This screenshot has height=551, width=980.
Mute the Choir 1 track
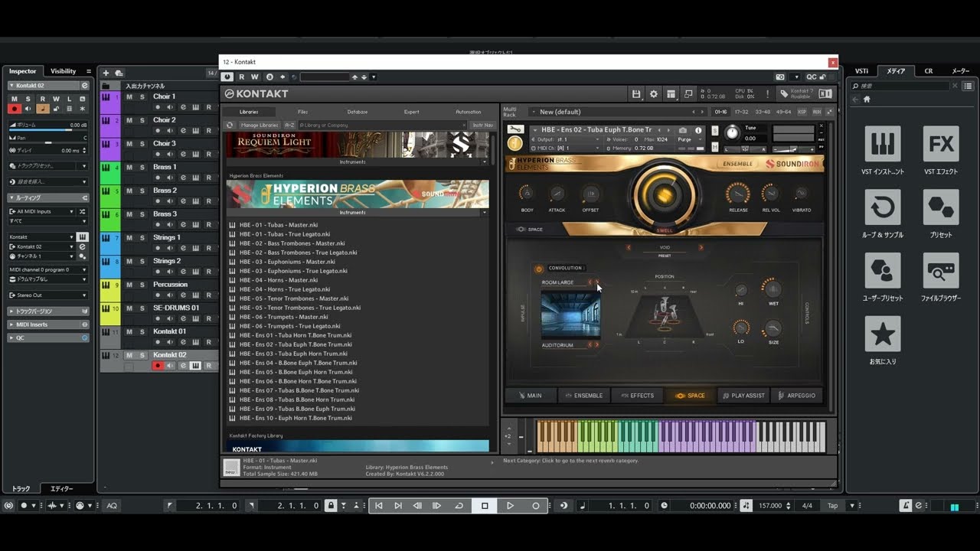click(x=129, y=96)
